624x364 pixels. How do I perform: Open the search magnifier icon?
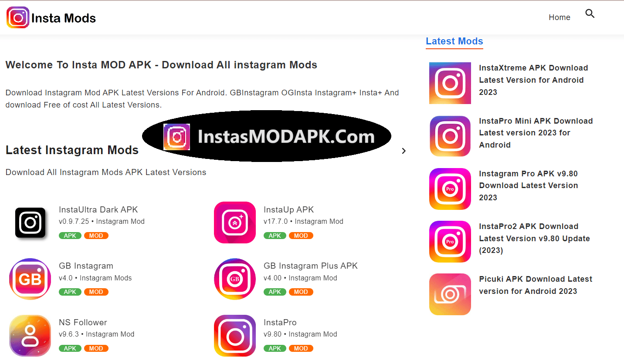click(590, 14)
